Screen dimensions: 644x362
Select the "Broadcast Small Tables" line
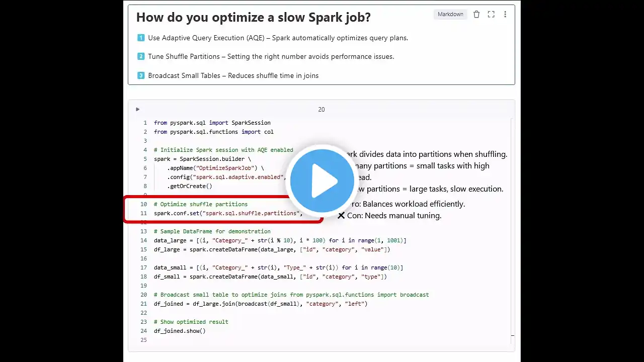coord(227,75)
